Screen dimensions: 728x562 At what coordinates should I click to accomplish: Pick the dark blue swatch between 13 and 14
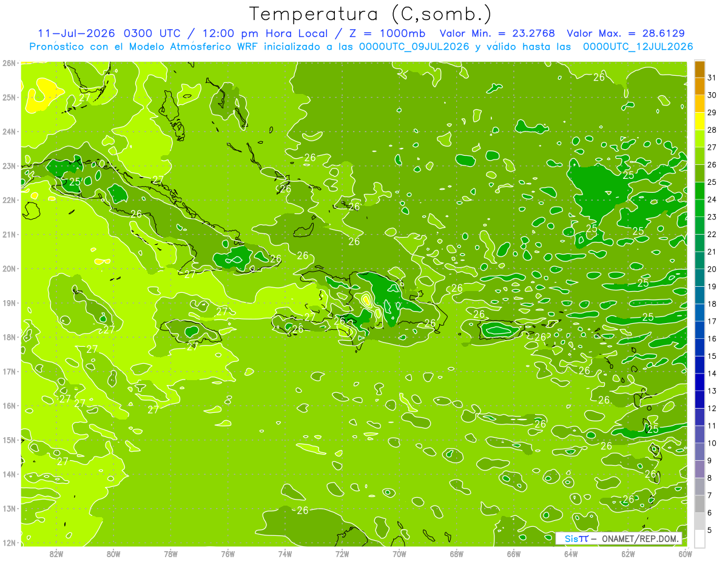[x=699, y=382]
